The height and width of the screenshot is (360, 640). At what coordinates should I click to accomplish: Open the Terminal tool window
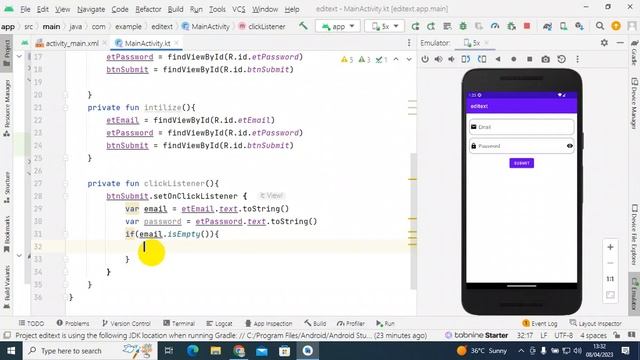coord(179,323)
